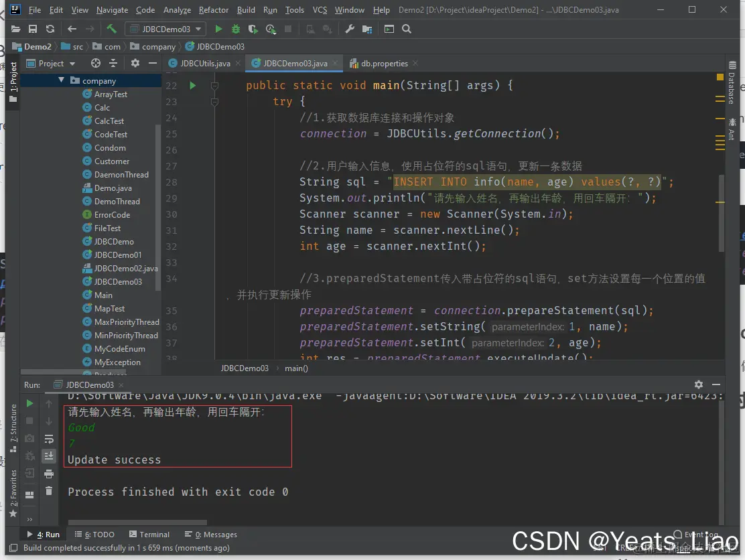
Task: Open the Database side panel
Action: (732, 83)
